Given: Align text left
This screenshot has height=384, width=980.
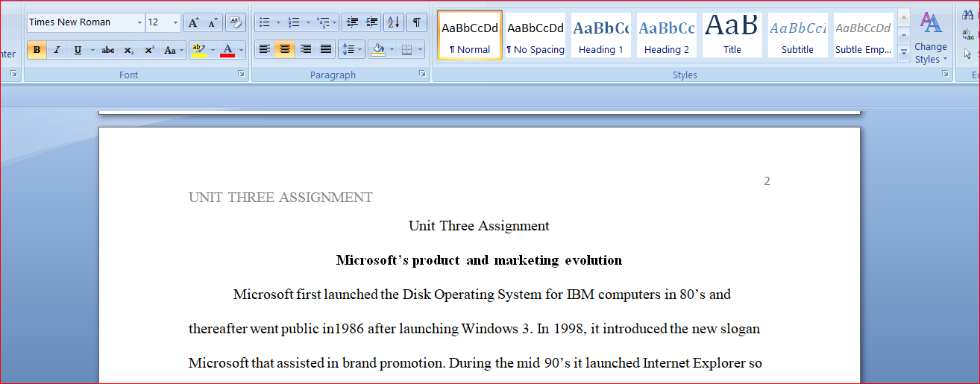Looking at the screenshot, I should tap(264, 50).
